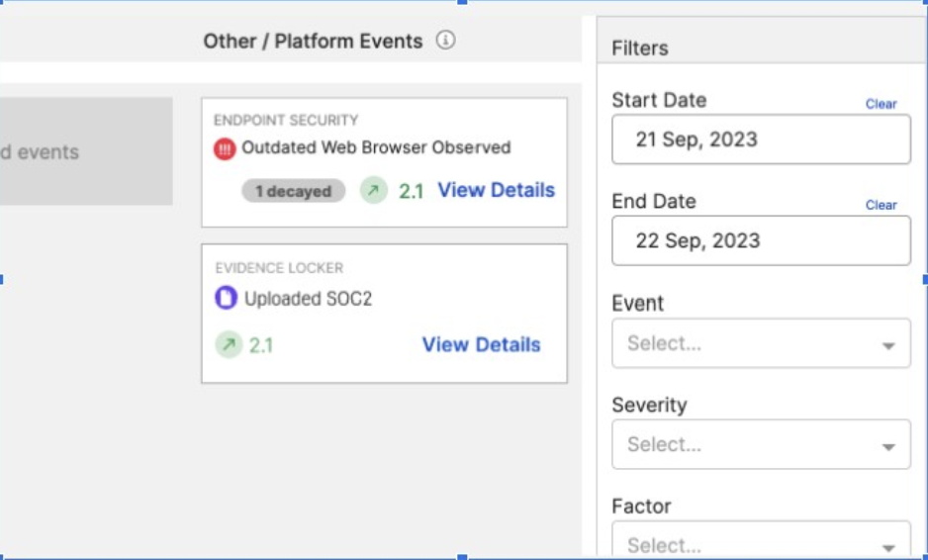Click green arrow icon on Uploaded SOC2 card
The image size is (928, 560).
(229, 344)
